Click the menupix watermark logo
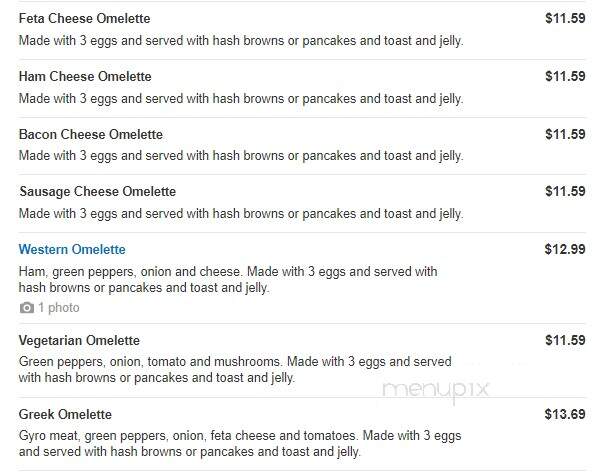The height and width of the screenshot is (472, 615). point(435,390)
